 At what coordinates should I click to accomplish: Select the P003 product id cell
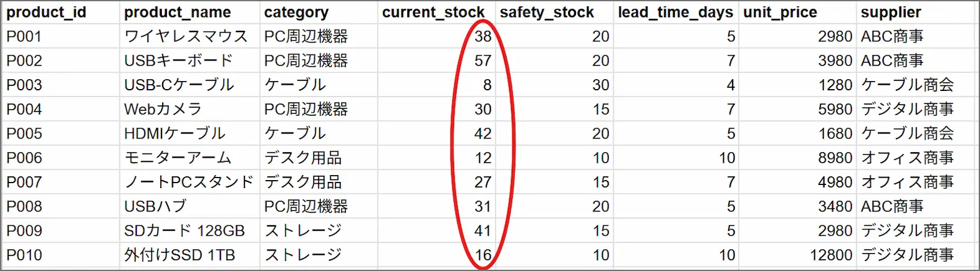(x=60, y=85)
